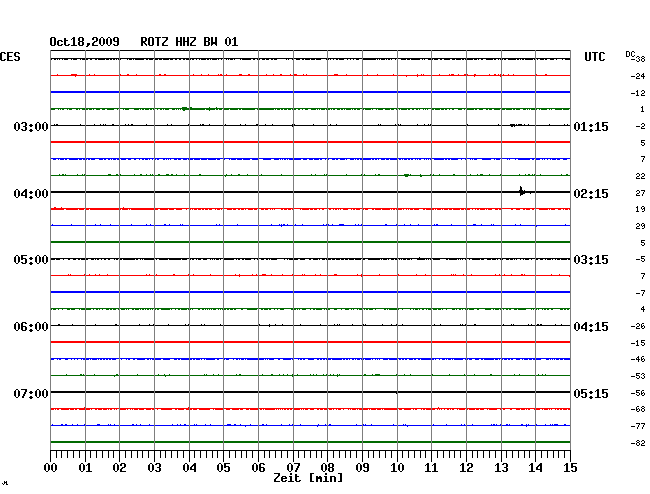Pick the 03 minute axis tick label
Viewport: 650px width, 494px height.
point(154,468)
